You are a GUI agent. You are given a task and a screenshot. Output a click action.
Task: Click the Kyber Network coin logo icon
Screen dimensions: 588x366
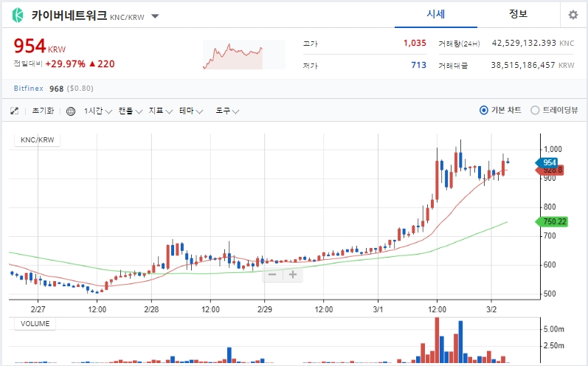pyautogui.click(x=18, y=15)
